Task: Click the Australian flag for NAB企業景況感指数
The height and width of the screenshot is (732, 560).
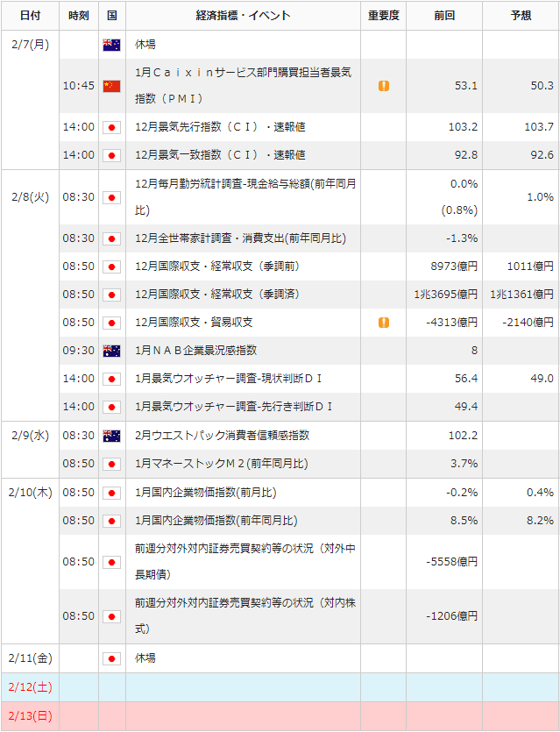Action: (111, 351)
